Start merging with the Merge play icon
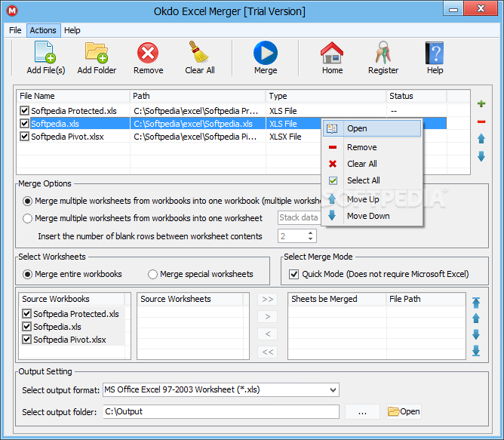The width and height of the screenshot is (504, 440). pyautogui.click(x=266, y=53)
